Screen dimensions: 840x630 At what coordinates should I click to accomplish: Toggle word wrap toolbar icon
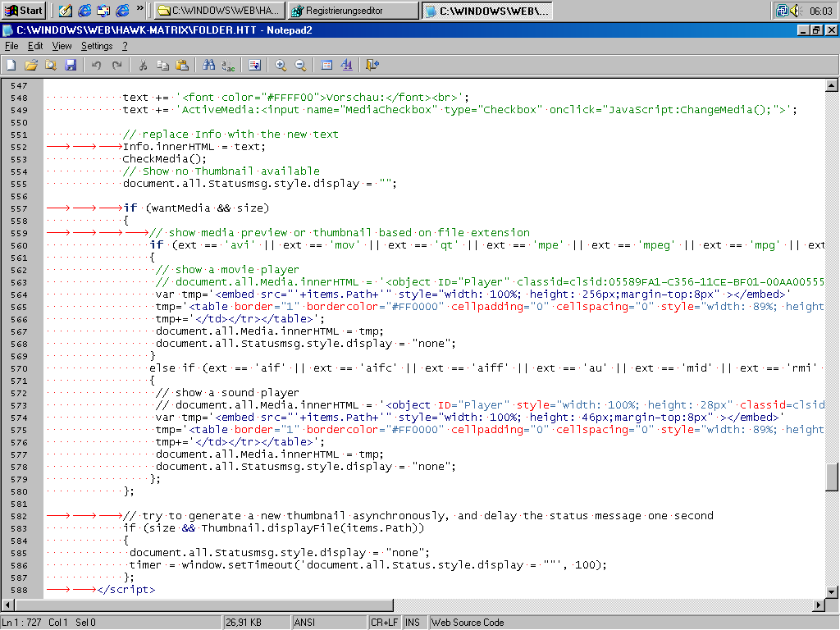tap(254, 66)
